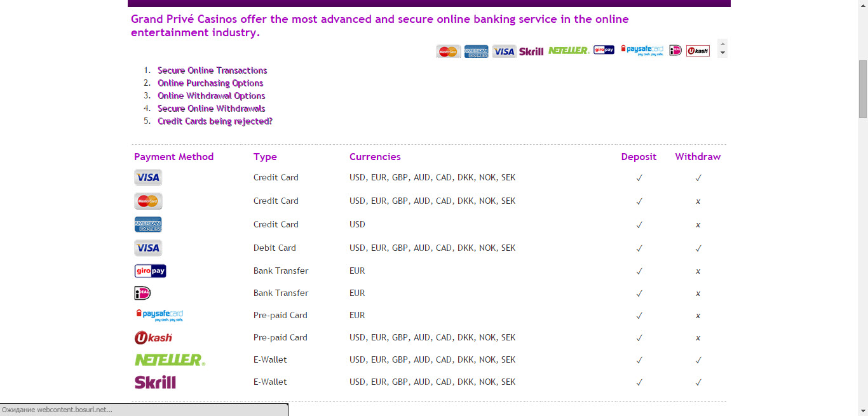
Task: Click the small up arrow beside logo banner
Action: 722,44
